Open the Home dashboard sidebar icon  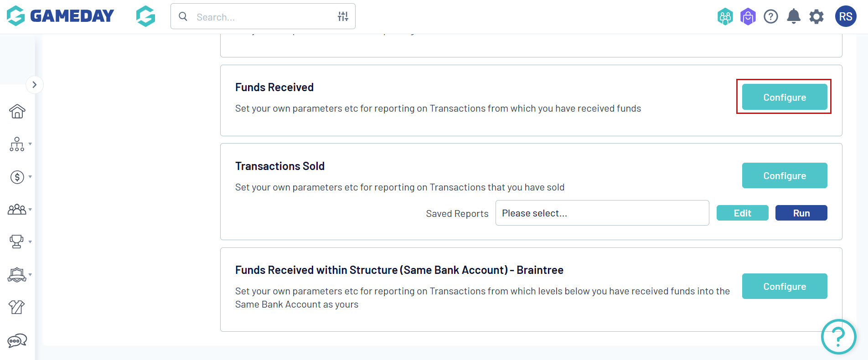[x=17, y=111]
